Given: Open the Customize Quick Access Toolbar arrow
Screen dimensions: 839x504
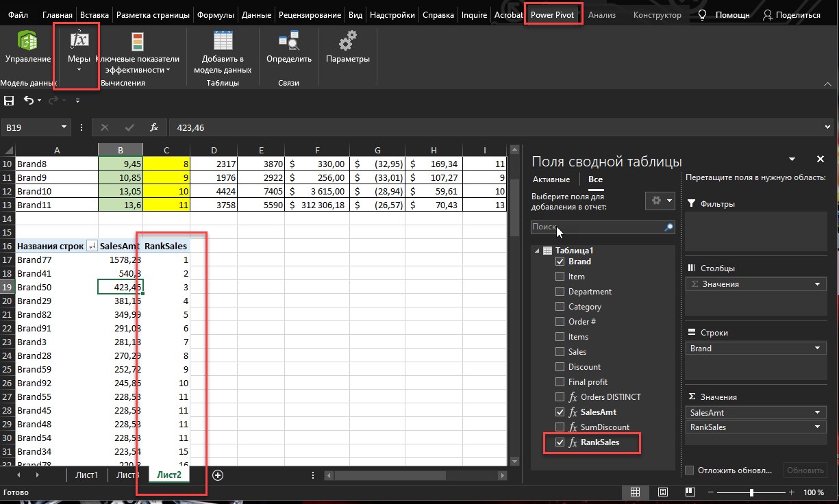Looking at the screenshot, I should click(x=77, y=101).
